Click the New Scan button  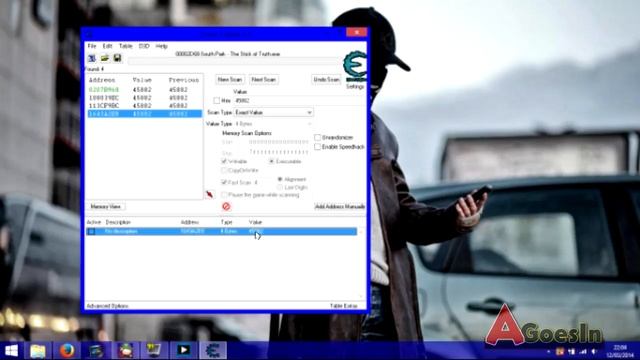230,80
